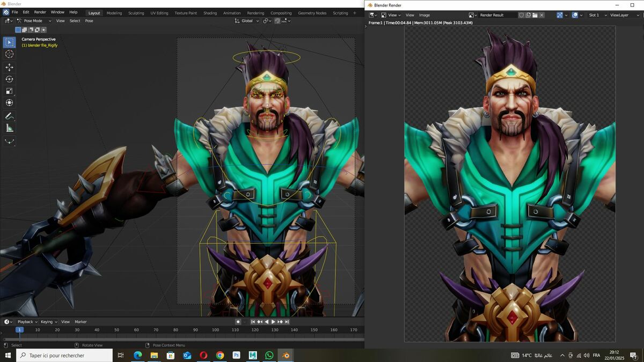644x362 pixels.
Task: Select the Transform tool
Action: pos(10,102)
